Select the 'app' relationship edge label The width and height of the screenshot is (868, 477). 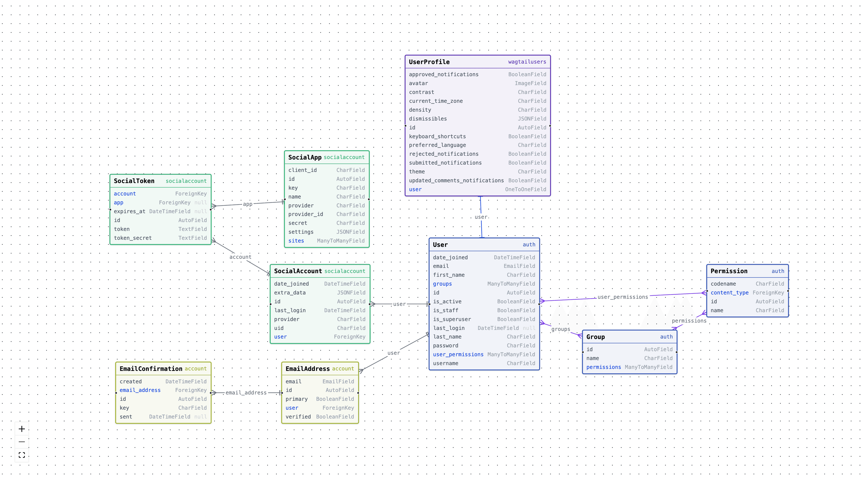(247, 204)
